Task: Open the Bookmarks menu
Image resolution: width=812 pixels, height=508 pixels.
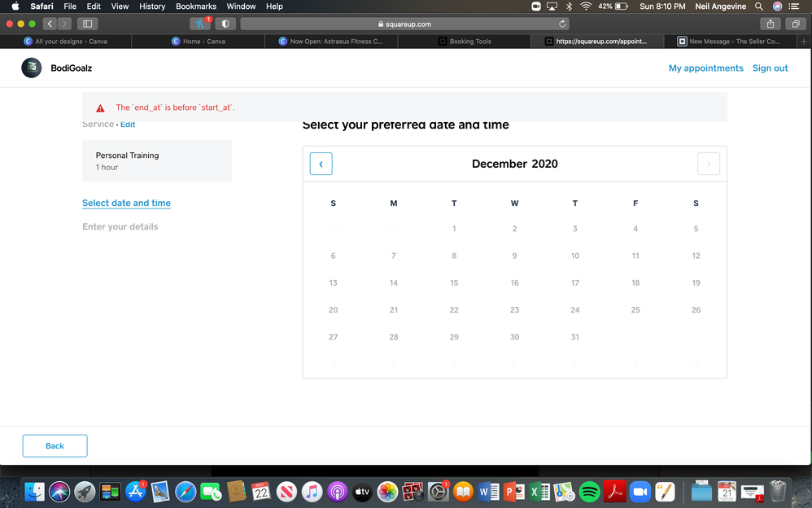Action: pos(195,7)
